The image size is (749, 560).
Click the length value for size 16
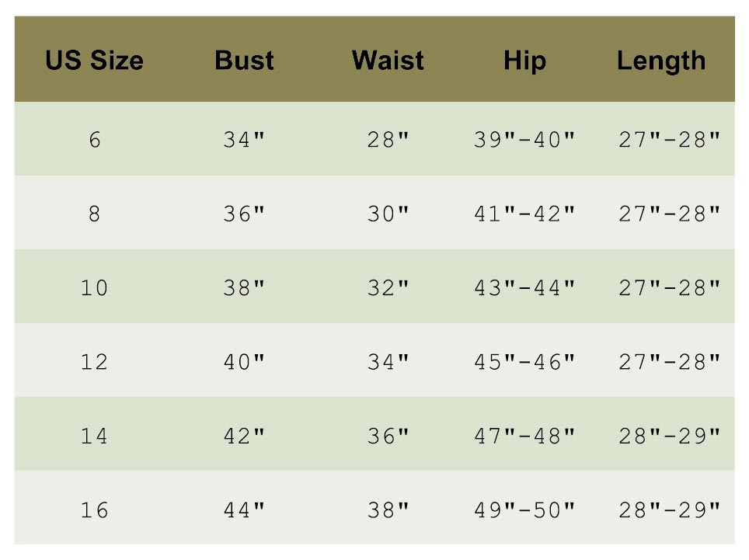[x=669, y=510]
